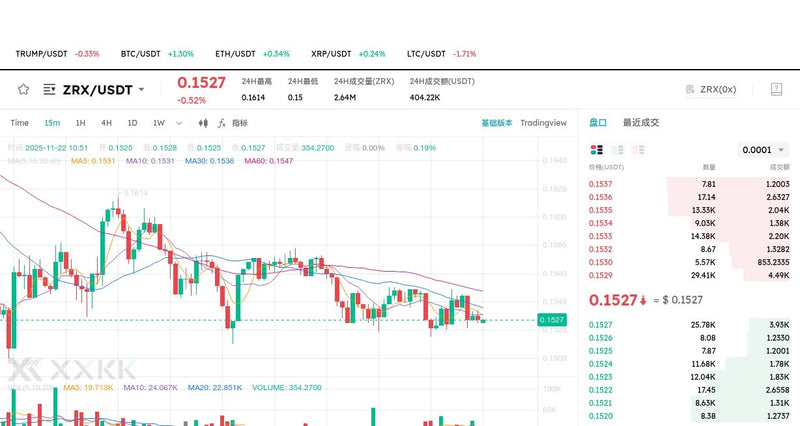Select the 基础版本 basic chart version
The width and height of the screenshot is (800, 426).
(x=496, y=123)
